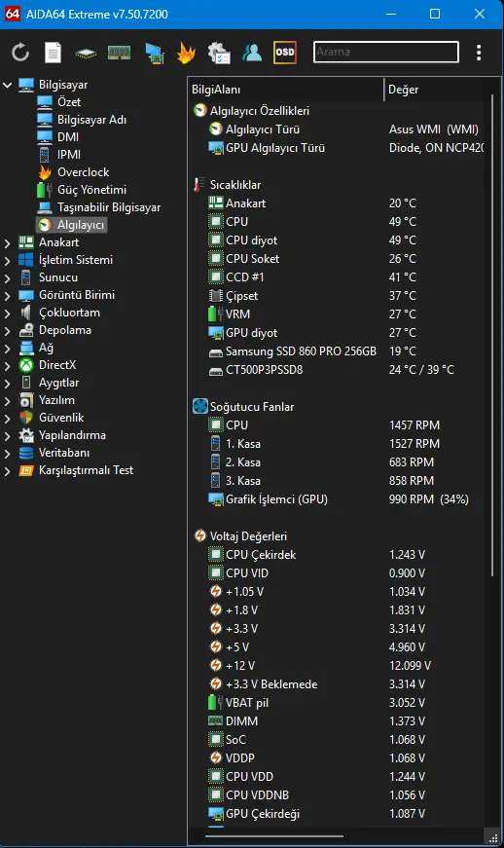504x848 pixels.
Task: Toggle the OSD panel icon
Action: point(285,53)
